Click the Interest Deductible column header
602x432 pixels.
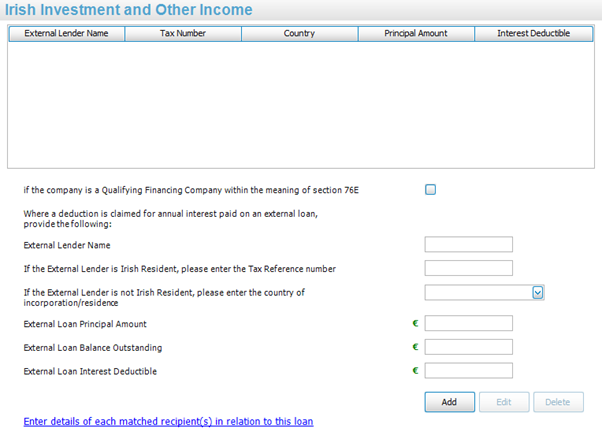[x=533, y=33]
